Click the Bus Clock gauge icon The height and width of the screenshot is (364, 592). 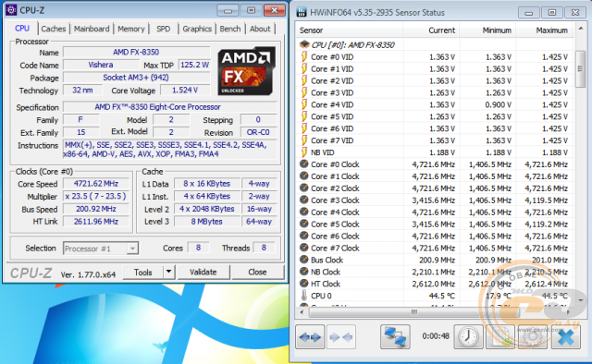pyautogui.click(x=304, y=260)
